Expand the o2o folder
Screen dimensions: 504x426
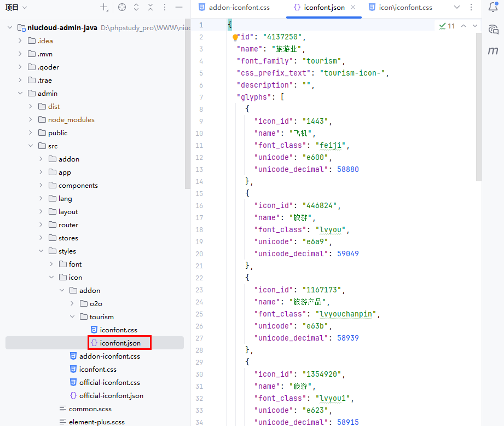tap(73, 303)
